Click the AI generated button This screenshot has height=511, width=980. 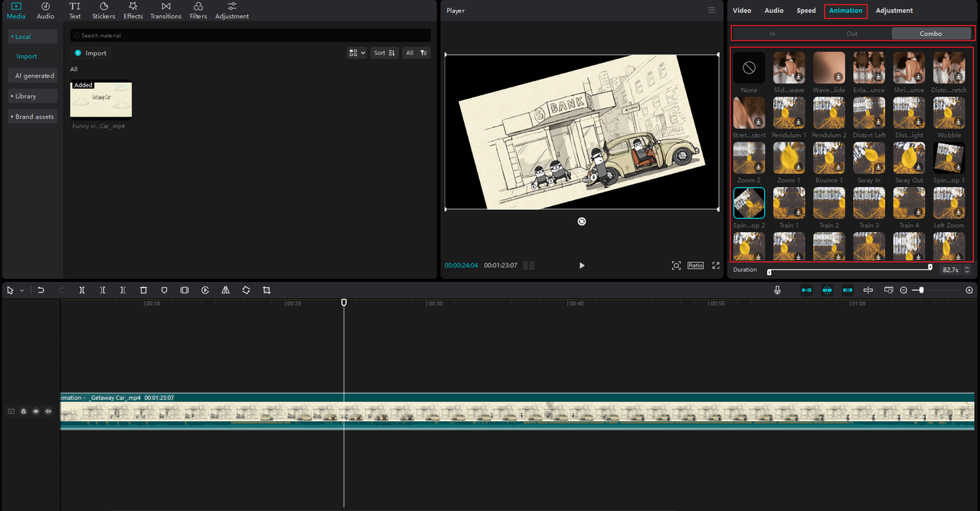33,76
